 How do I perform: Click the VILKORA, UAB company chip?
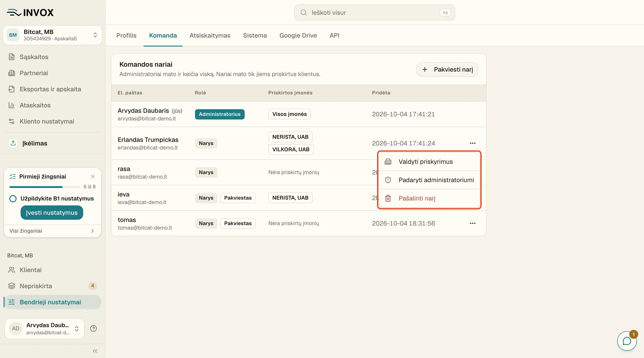(291, 149)
